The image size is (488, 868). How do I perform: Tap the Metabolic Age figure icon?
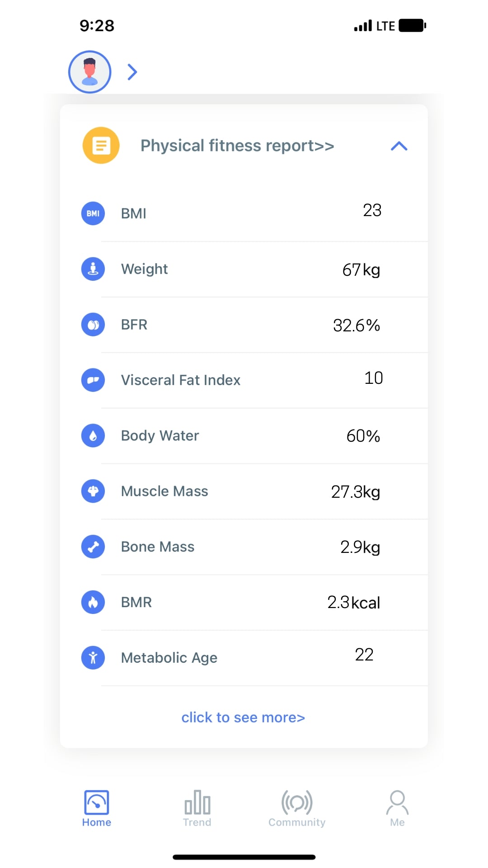93,658
